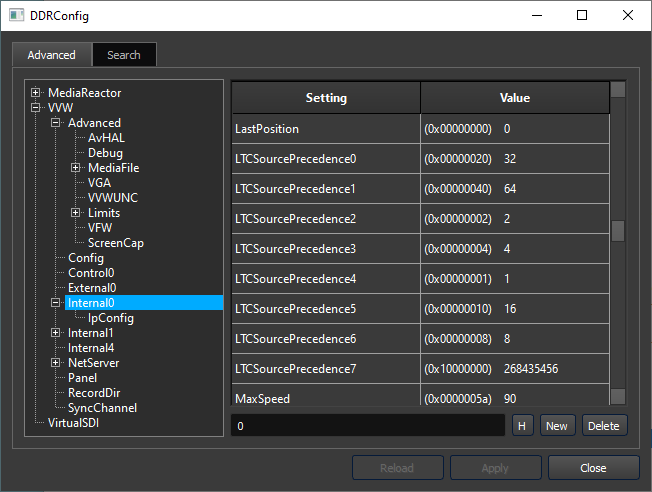The image size is (652, 492).
Task: Select the VGA tree item
Action: [99, 183]
